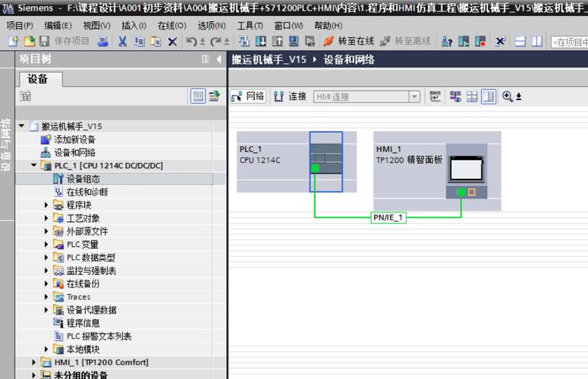Expand the PLC 变量 folder
This screenshot has height=379, width=588.
tap(46, 245)
